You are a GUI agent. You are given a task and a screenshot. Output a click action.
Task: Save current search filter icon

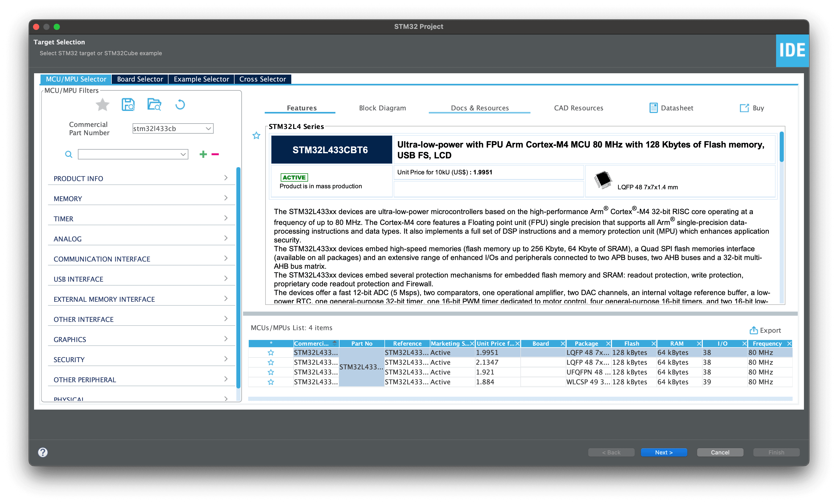tap(128, 105)
